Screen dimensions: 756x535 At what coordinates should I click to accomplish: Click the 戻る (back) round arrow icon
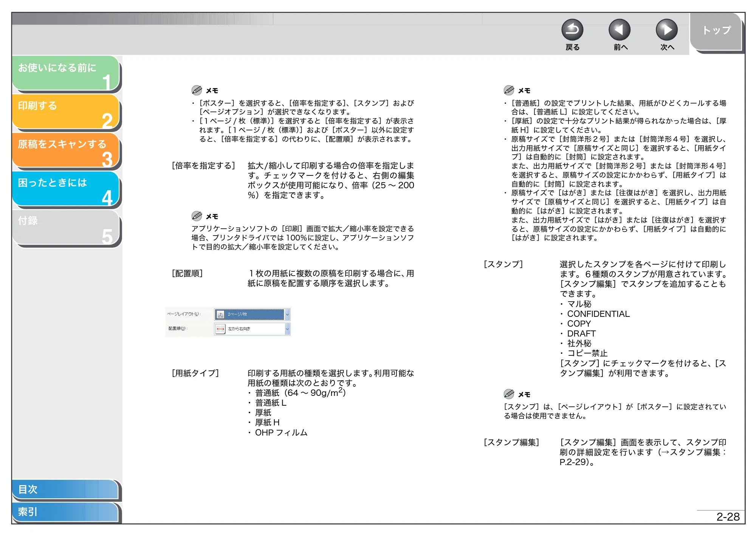coord(572,30)
